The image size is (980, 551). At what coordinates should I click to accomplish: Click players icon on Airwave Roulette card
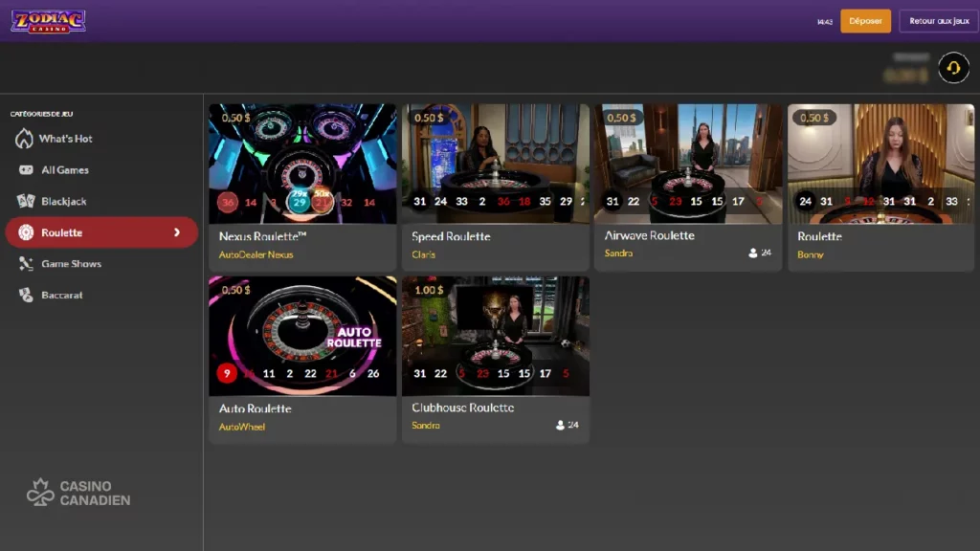753,253
